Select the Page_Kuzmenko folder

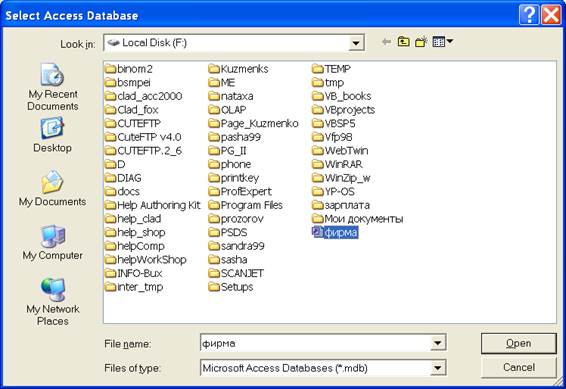click(x=253, y=123)
